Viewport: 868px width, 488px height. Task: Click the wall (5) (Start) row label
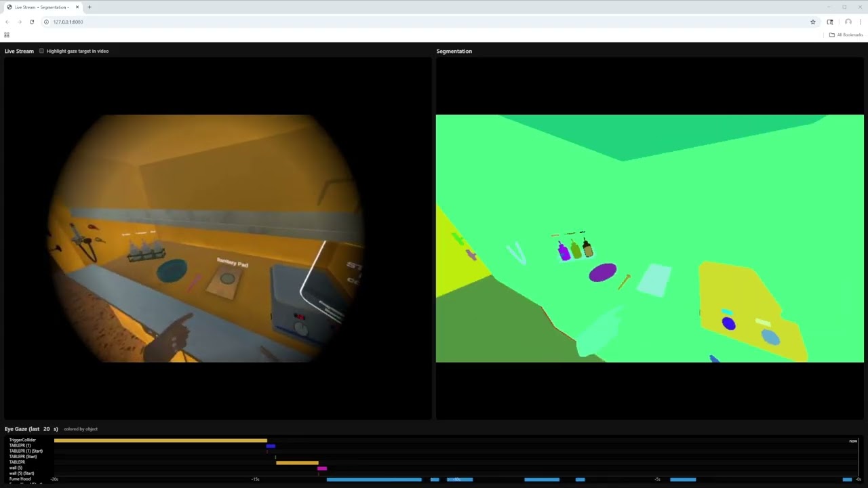point(22,473)
